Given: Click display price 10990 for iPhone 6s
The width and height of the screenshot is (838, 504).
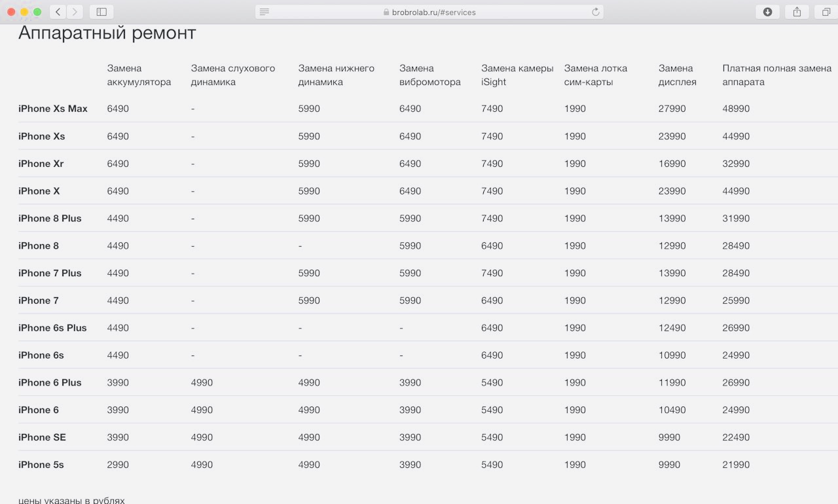Looking at the screenshot, I should coord(672,355).
